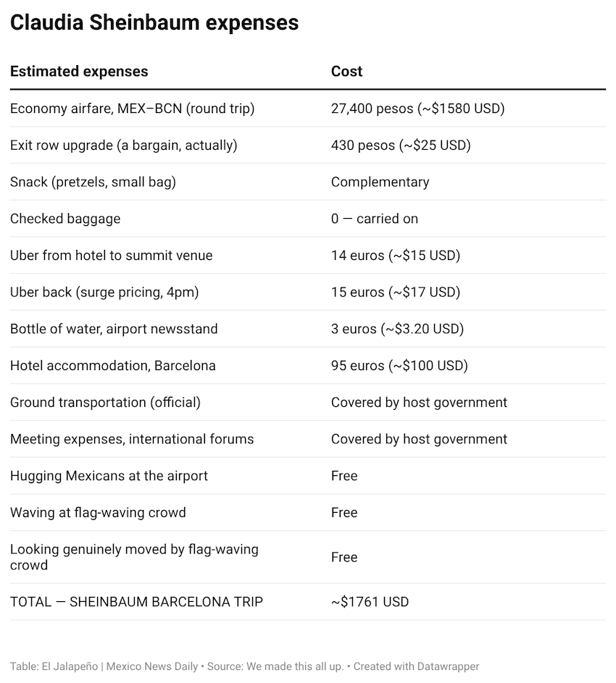Screen dimensions: 616x683
Task: Select the "Complementary" snack cost cell
Action: (380, 182)
